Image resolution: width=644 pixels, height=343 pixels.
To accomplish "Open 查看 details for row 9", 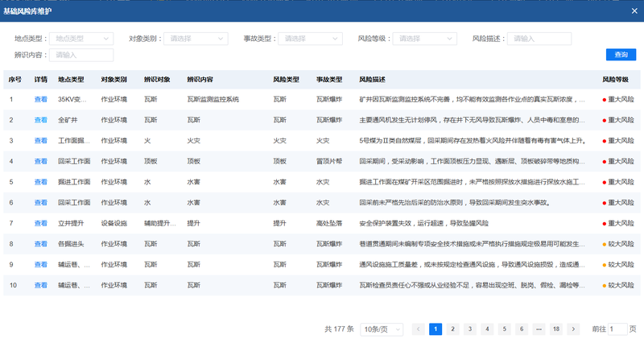I will click(41, 265).
